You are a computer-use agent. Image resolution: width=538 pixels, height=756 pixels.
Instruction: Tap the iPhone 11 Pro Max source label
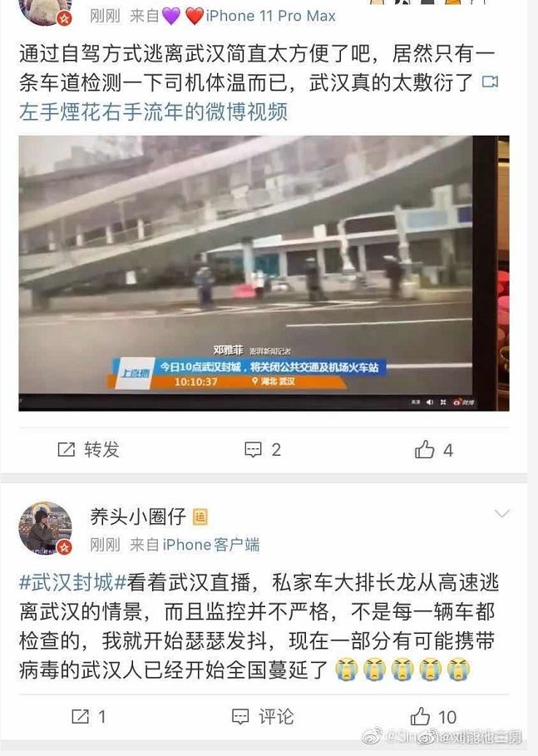tap(270, 16)
